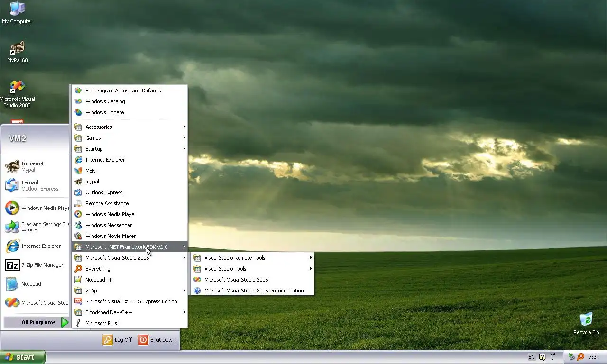Expand the 7-Zip folder submenu arrow

[184, 291]
